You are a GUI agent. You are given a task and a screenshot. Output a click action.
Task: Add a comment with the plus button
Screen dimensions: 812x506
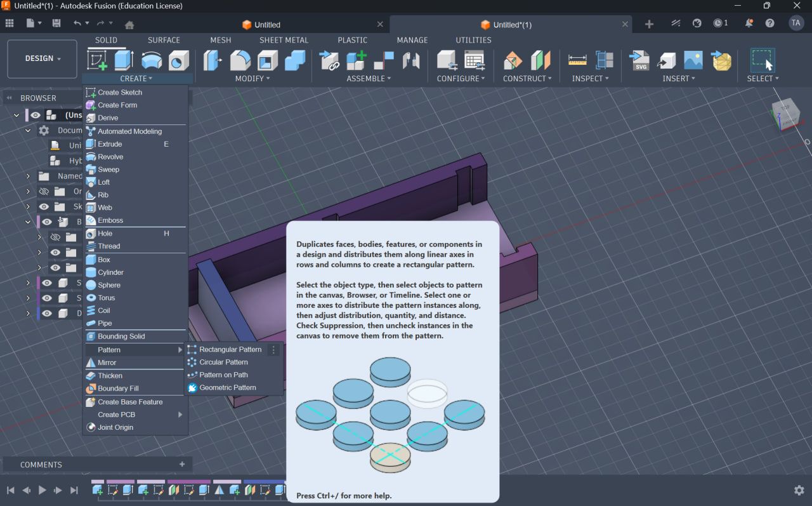[182, 464]
